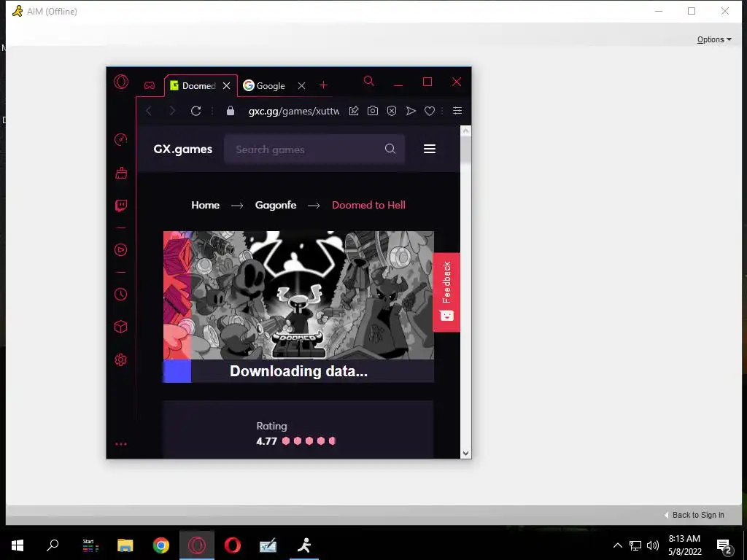Viewport: 747px width, 560px height.
Task: Reload the current page
Action: (x=196, y=111)
